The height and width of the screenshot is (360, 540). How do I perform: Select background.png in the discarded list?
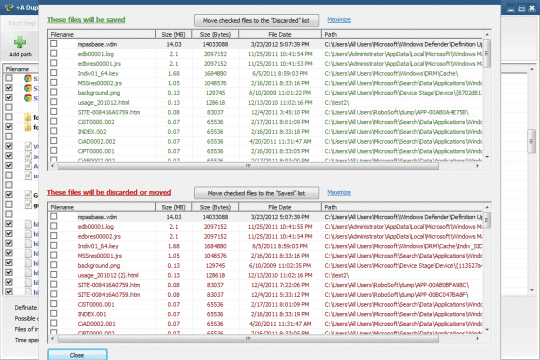98,265
